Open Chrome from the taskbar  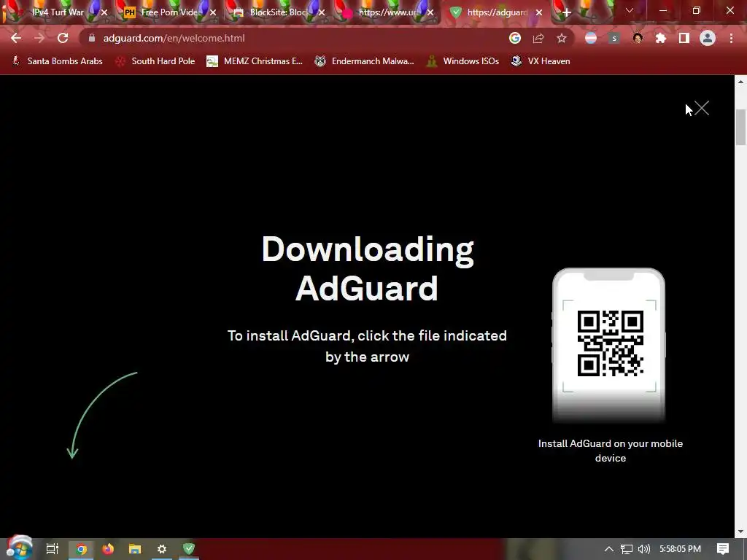(x=81, y=549)
